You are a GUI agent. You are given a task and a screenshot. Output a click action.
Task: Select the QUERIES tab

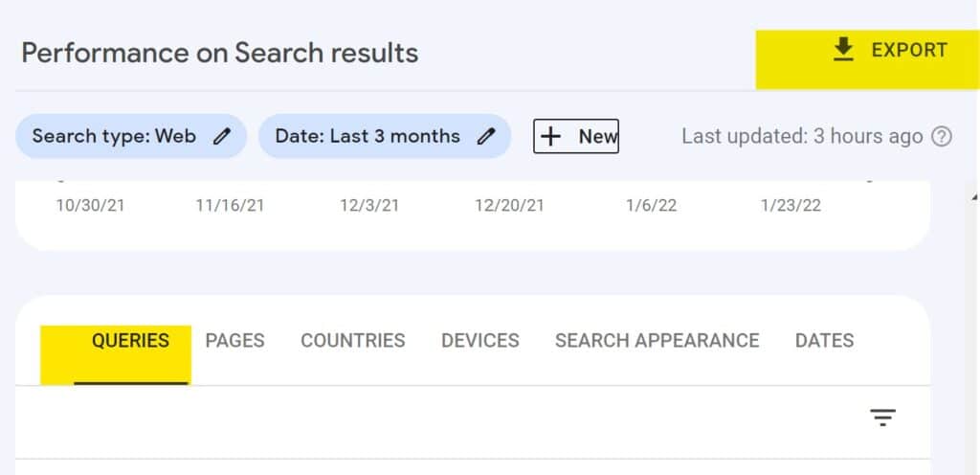[x=130, y=341]
